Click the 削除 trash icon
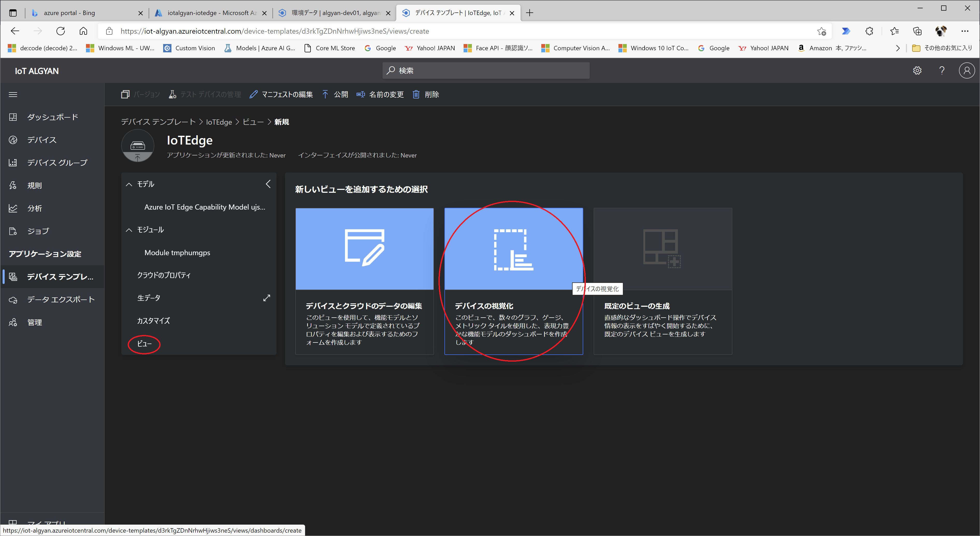The height and width of the screenshot is (536, 980). [416, 94]
